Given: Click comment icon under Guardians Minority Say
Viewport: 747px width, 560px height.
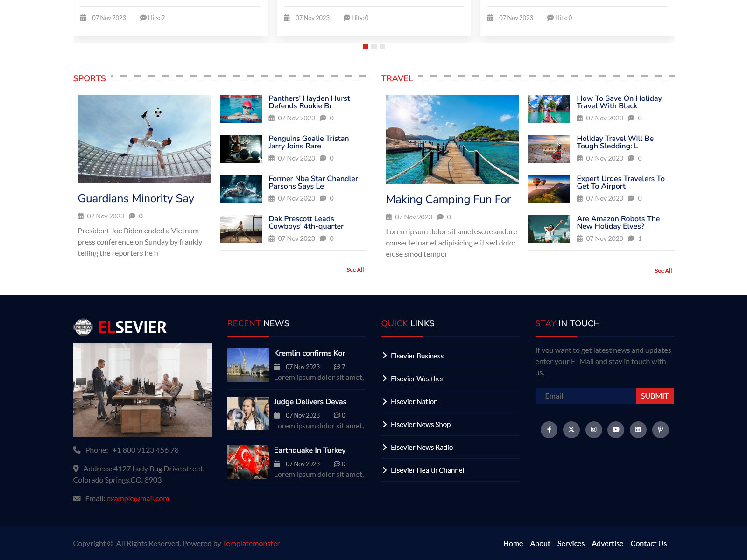Looking at the screenshot, I should coord(132,216).
